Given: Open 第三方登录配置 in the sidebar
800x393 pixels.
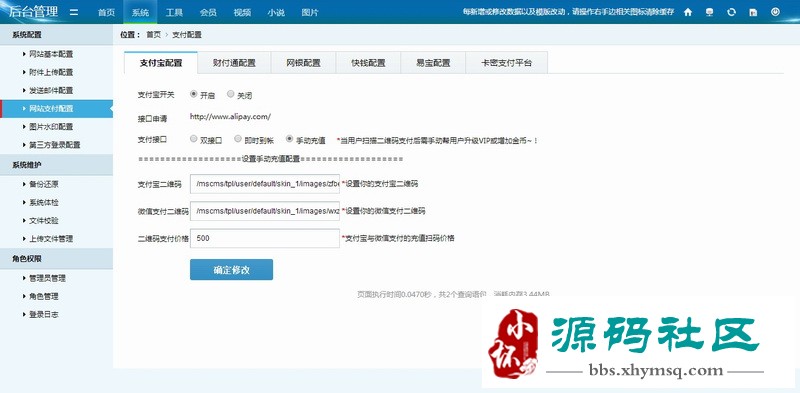Looking at the screenshot, I should (55, 144).
